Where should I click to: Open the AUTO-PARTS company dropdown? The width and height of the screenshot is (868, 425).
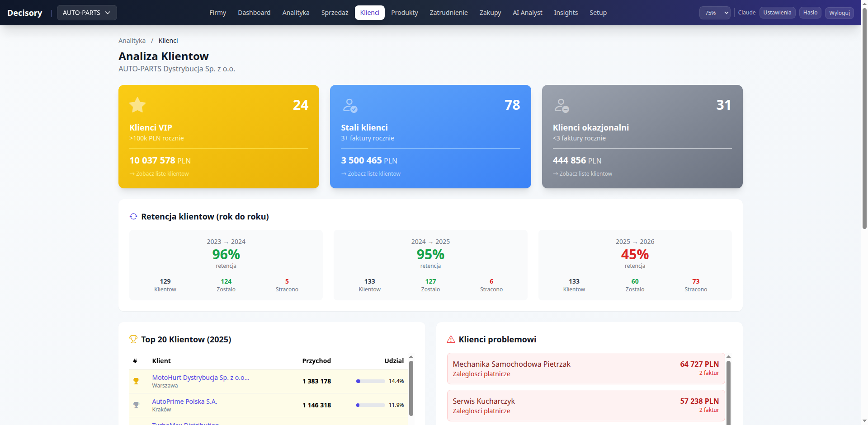pyautogui.click(x=87, y=13)
